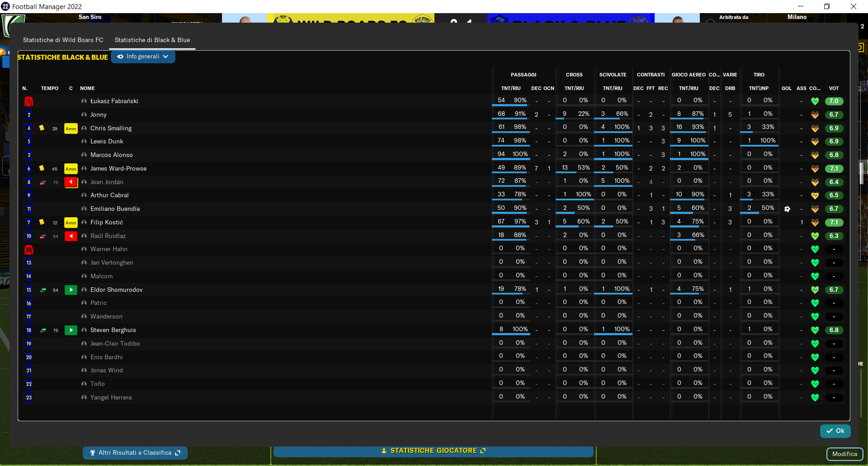Click the condition heart icon for Jonny
Screen dimensions: 868x466
(815, 115)
